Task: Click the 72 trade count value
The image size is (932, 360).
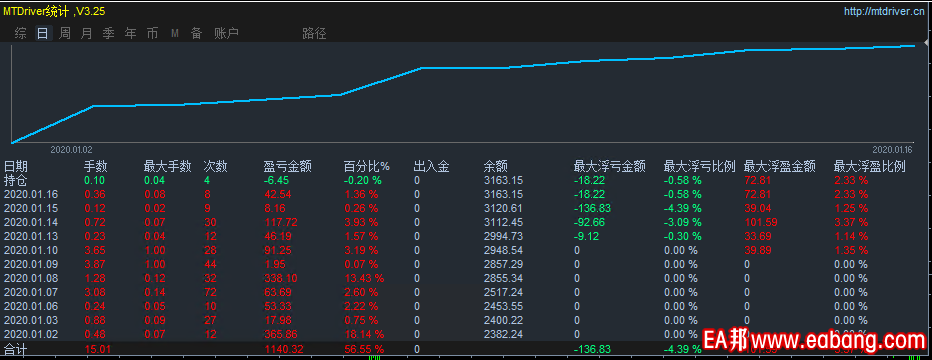Action: 209,292
